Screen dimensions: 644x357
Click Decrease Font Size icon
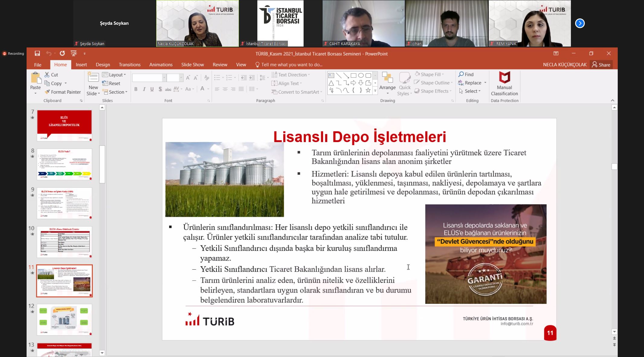[196, 78]
